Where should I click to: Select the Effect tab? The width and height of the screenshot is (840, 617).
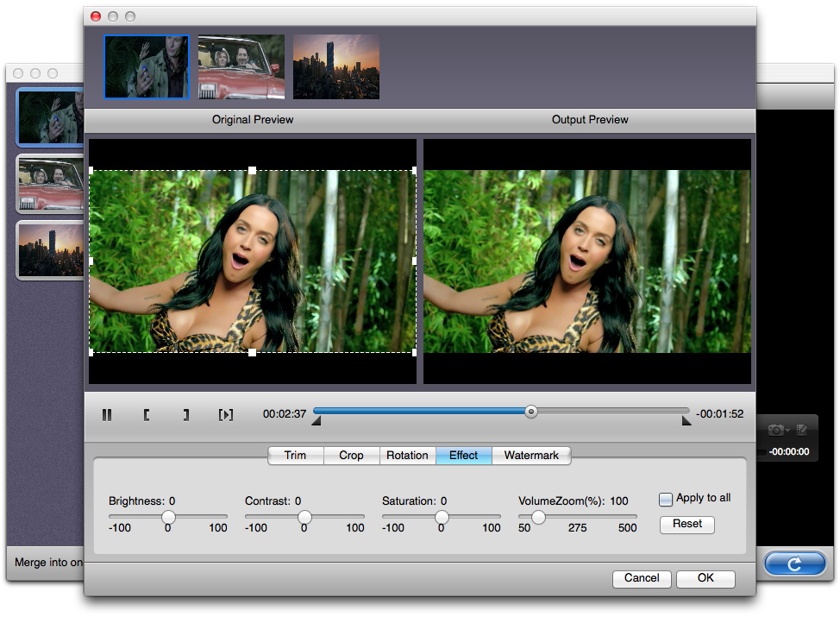(463, 456)
